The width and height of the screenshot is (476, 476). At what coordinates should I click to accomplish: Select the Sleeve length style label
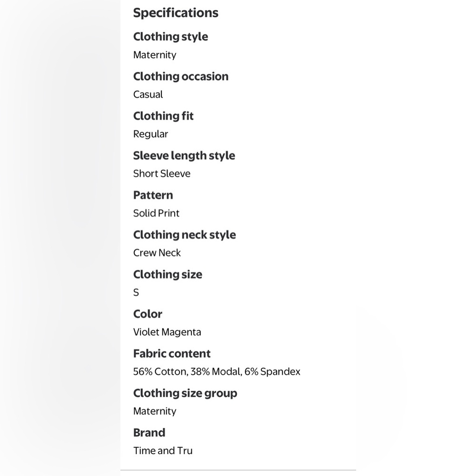184,156
